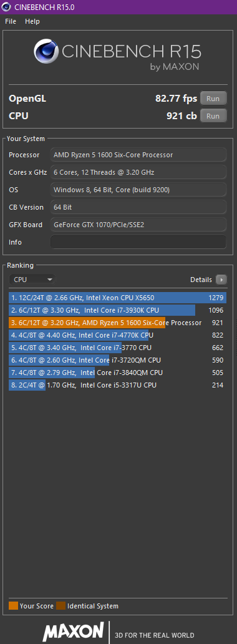Expand the CPU ranking dropdown
237x644 pixels.
pos(32,280)
